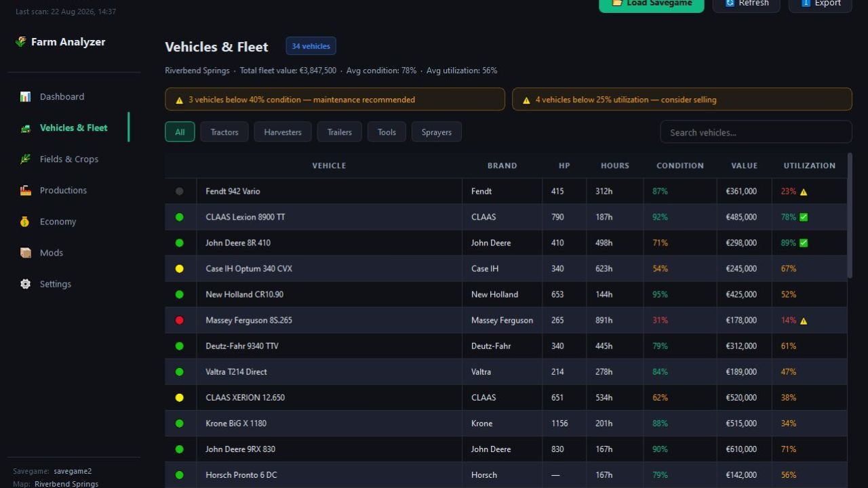Click yellow status dot for Case IH Optum
Image resolution: width=868 pixels, height=488 pixels.
(180, 269)
